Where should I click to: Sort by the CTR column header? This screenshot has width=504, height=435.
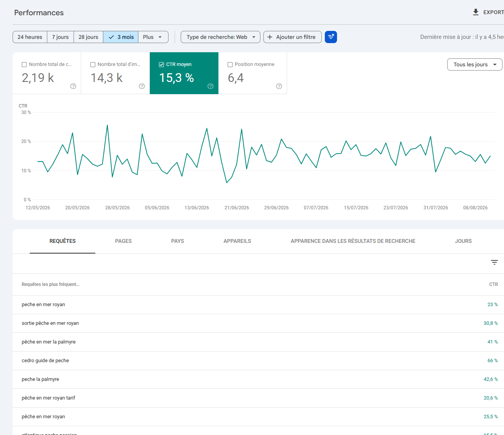pyautogui.click(x=493, y=284)
